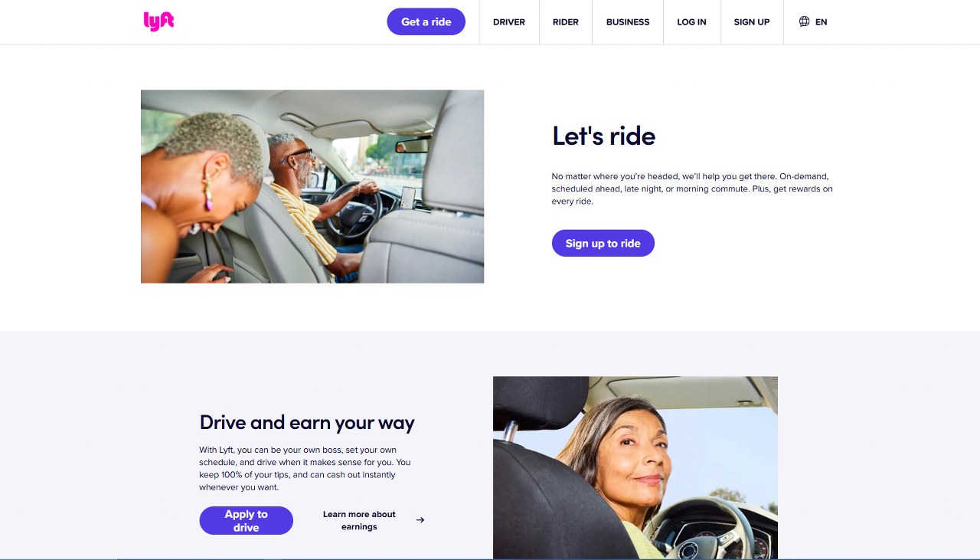Click the Sign up to ride button
The width and height of the screenshot is (980, 560).
[x=603, y=243]
